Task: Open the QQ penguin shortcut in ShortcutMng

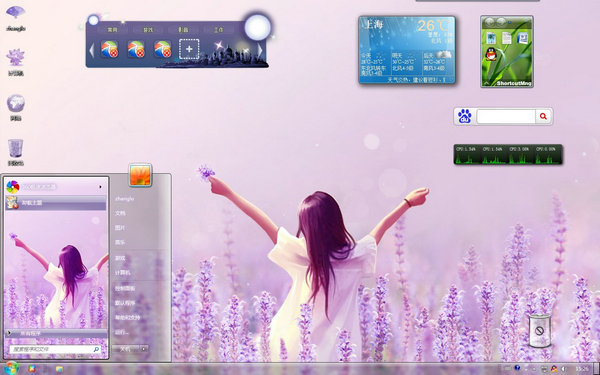Action: (x=491, y=54)
